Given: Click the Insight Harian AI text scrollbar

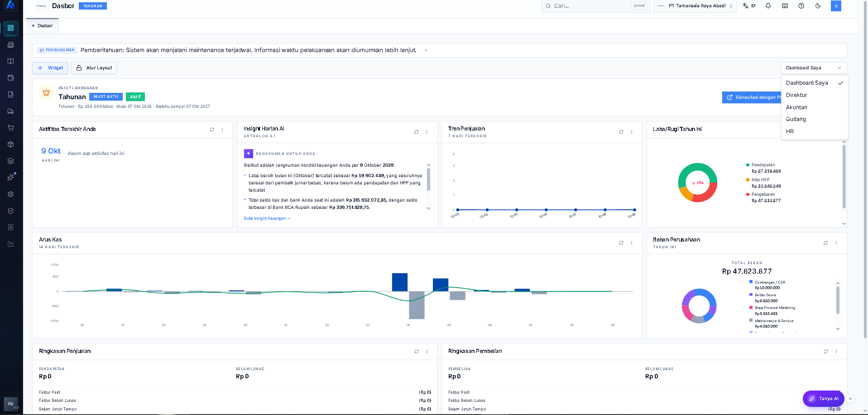Looking at the screenshot, I should coord(428,179).
